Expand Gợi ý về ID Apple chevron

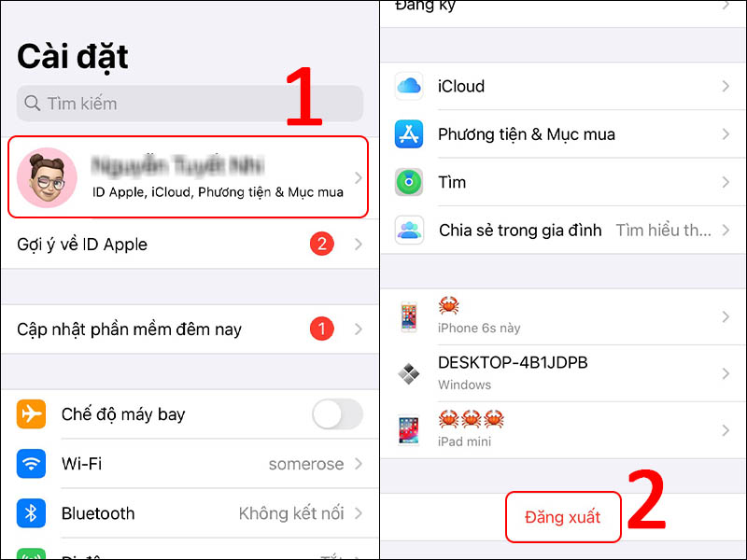pyautogui.click(x=359, y=245)
